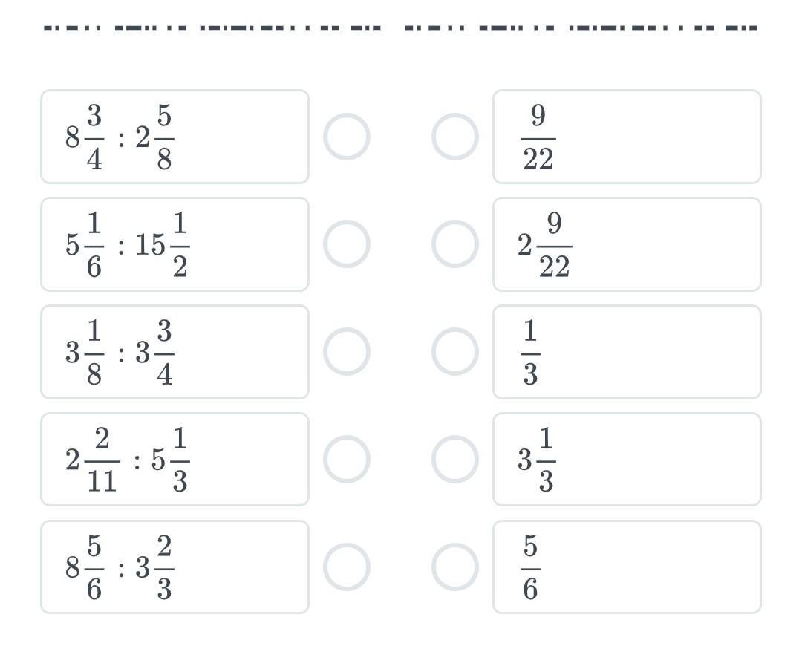Image resolution: width=802 pixels, height=672 pixels.
Task: Click the answer card showing 5/6
Action: 627,567
